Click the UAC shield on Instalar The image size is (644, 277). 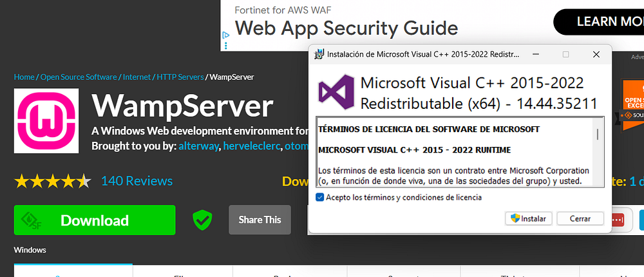(515, 218)
